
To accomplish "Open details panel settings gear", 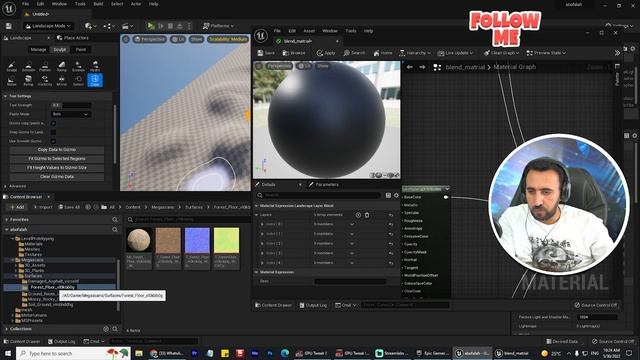I will (396, 196).
